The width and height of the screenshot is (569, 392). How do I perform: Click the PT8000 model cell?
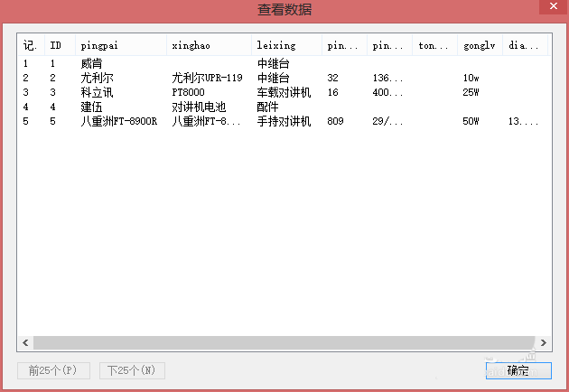[189, 92]
